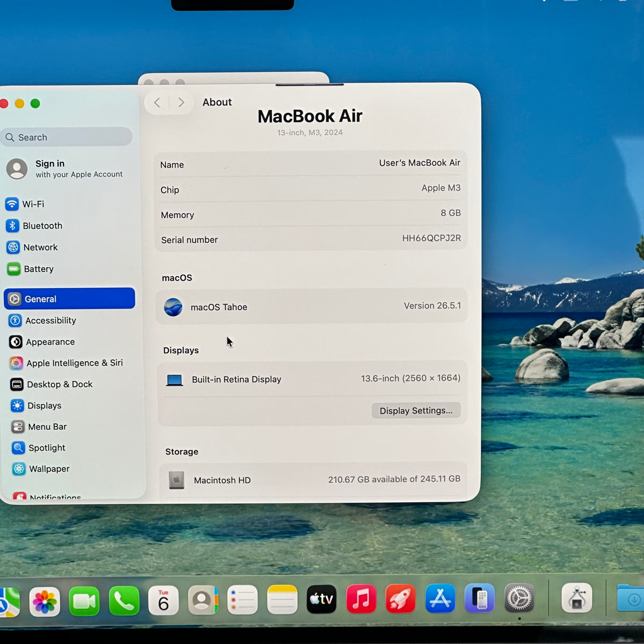Image resolution: width=644 pixels, height=644 pixels.
Task: Open Apple Intelligence & Siri settings
Action: tap(67, 363)
